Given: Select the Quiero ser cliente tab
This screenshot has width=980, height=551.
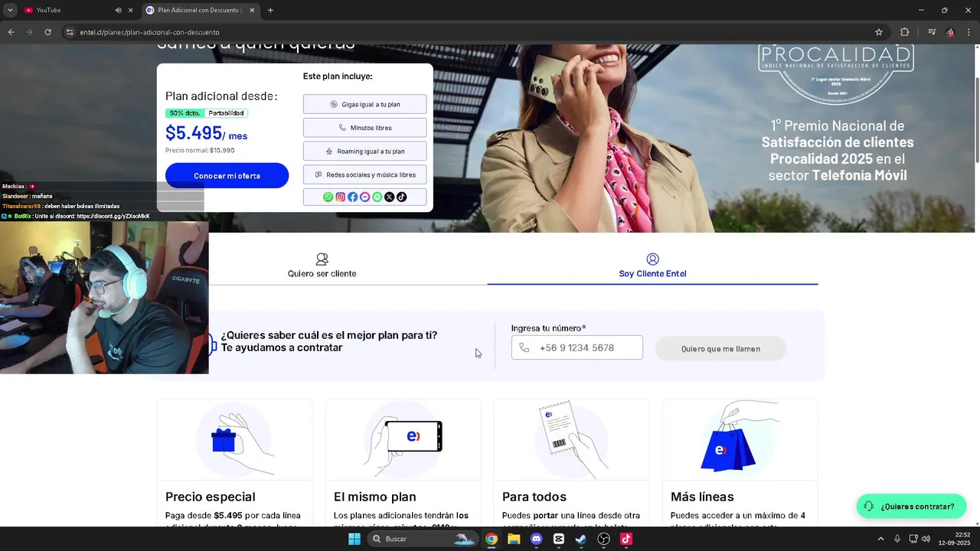Looking at the screenshot, I should 322,266.
